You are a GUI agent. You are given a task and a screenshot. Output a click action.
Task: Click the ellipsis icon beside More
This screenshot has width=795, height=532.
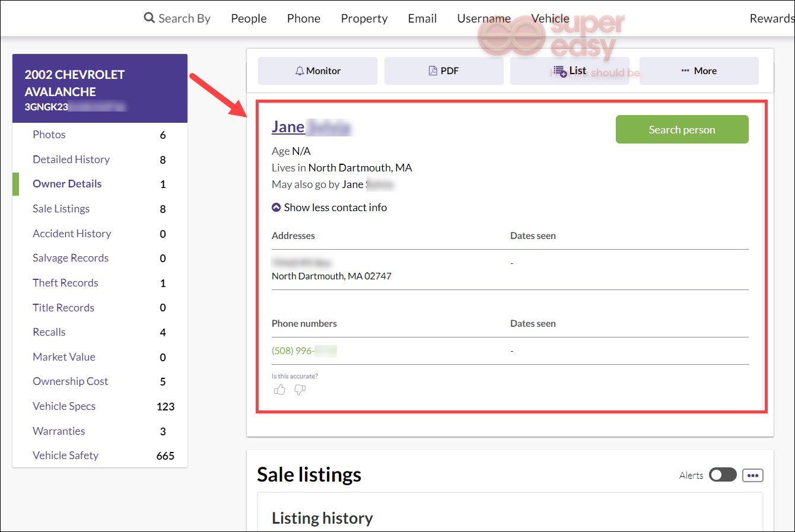click(685, 71)
